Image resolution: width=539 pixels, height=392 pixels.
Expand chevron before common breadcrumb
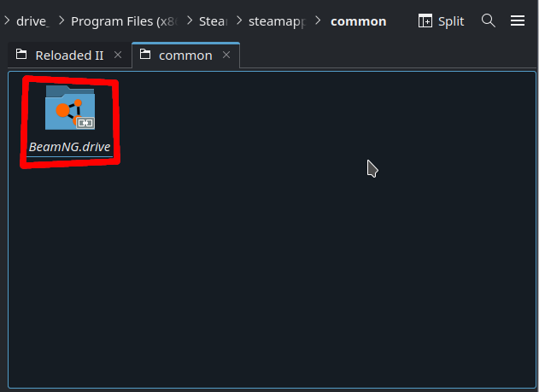pyautogui.click(x=318, y=21)
